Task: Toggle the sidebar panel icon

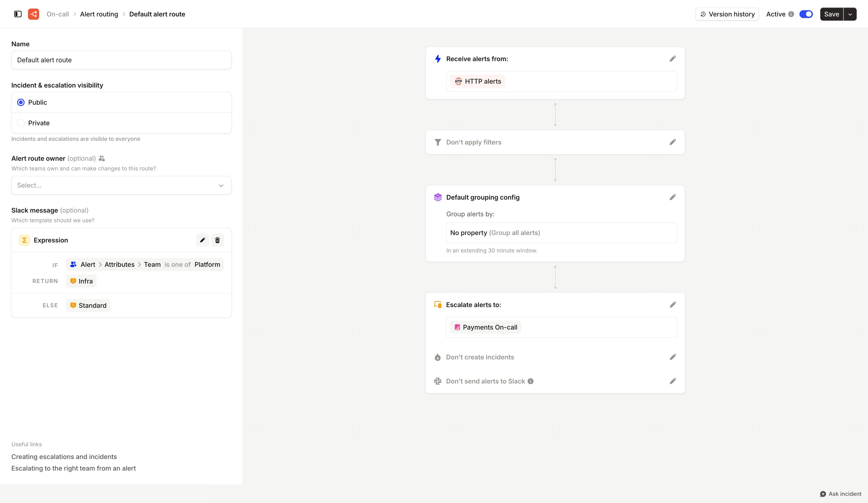Action: [x=18, y=14]
